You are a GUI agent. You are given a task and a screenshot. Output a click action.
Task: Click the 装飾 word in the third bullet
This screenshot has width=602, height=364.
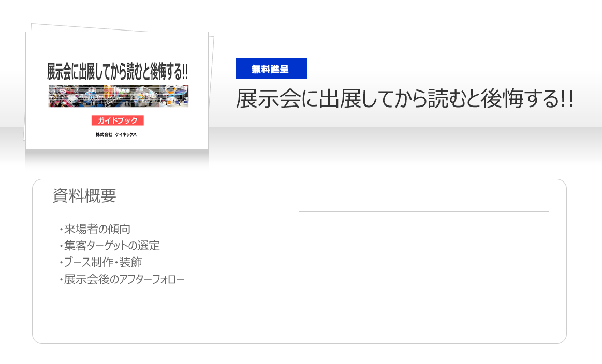(130, 262)
